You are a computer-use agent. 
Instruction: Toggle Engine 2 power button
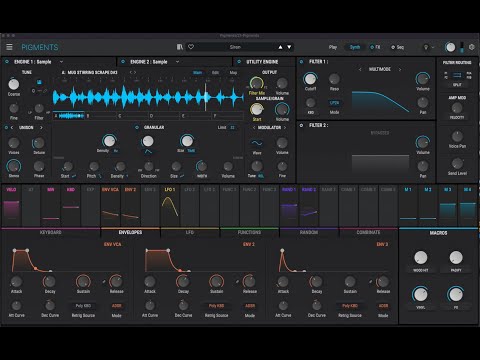pyautogui.click(x=123, y=62)
